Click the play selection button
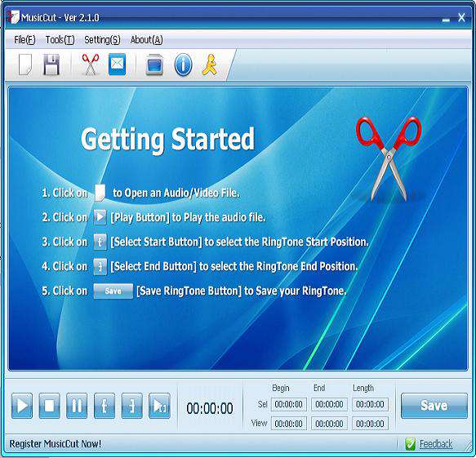 pyautogui.click(x=159, y=406)
